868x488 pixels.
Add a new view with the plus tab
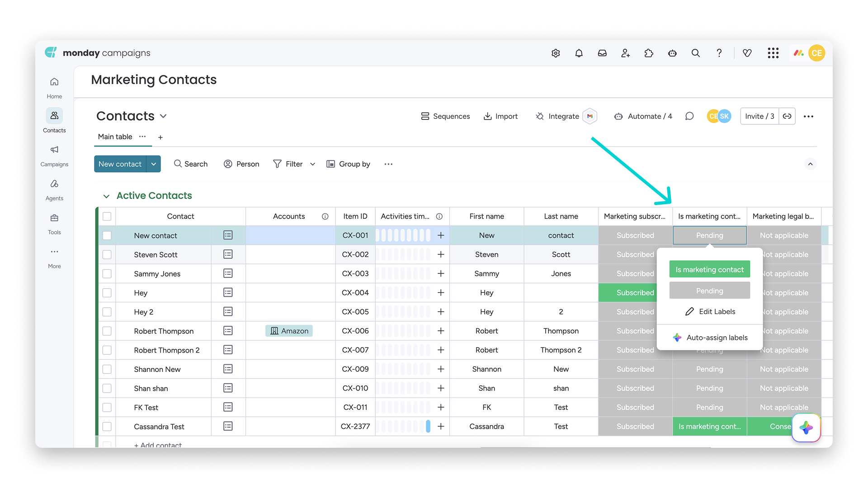coord(160,137)
